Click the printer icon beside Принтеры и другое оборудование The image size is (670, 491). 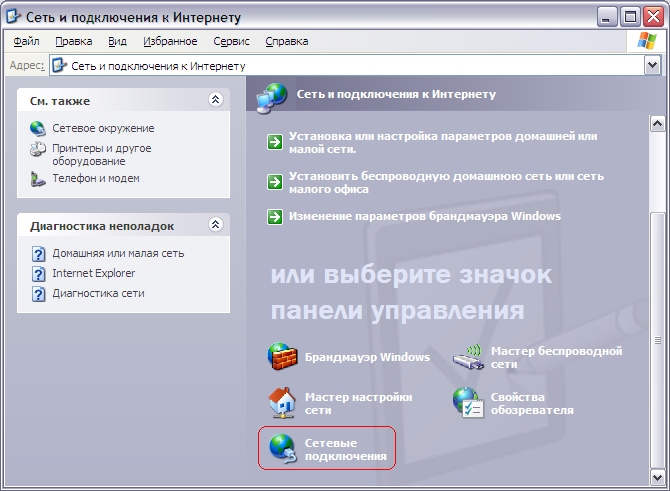[38, 149]
